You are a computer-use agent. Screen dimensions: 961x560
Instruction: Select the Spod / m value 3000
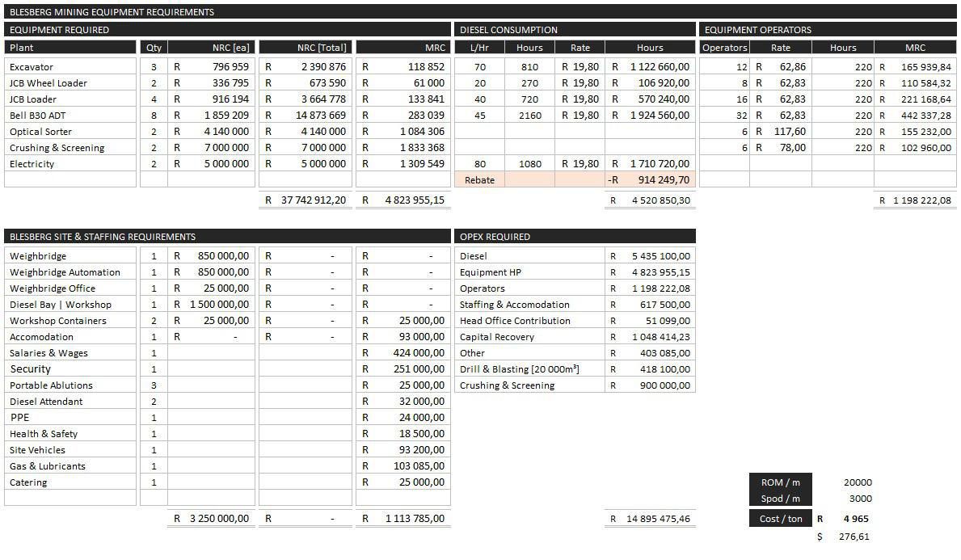click(x=861, y=499)
